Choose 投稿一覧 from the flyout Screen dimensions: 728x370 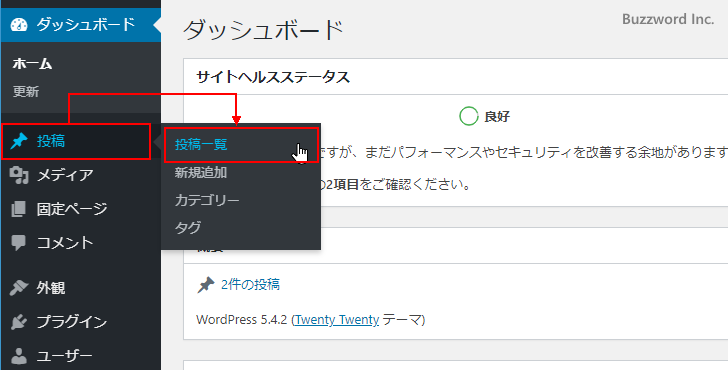[x=201, y=144]
